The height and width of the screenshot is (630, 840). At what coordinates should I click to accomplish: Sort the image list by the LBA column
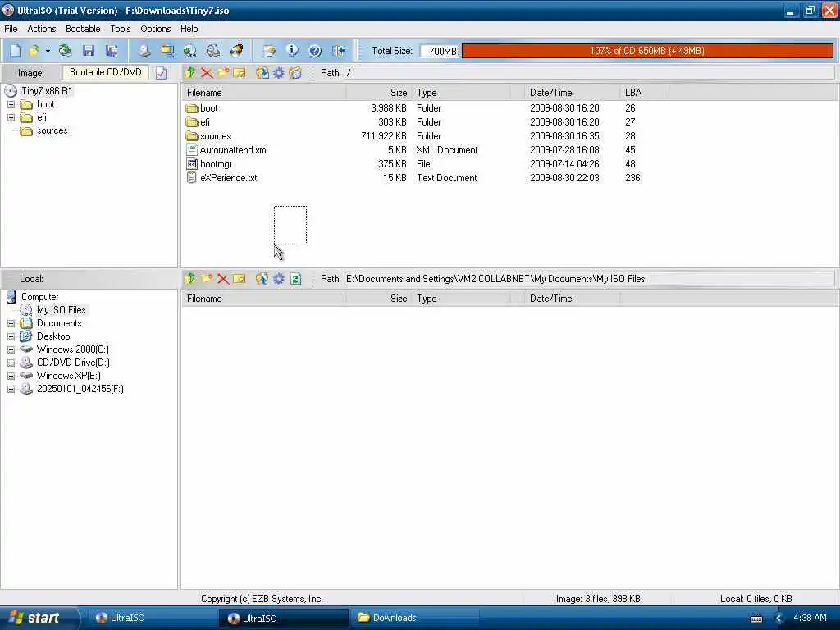point(645,93)
